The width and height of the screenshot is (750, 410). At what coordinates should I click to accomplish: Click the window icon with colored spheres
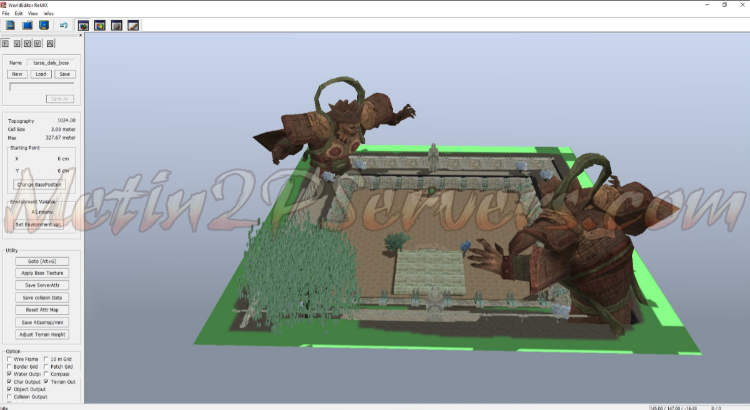pos(83,25)
